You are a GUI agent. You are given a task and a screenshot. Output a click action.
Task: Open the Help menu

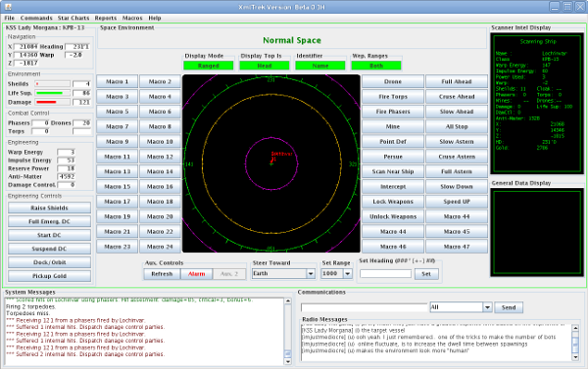click(x=155, y=18)
